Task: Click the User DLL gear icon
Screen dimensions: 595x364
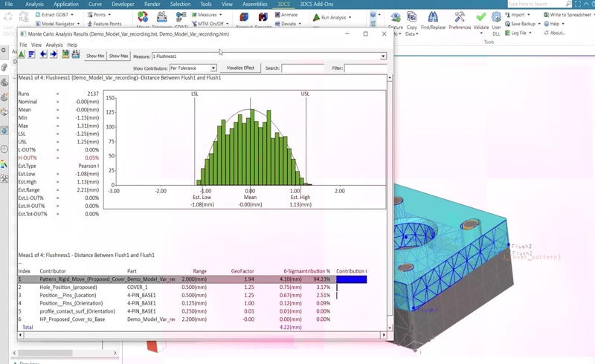Action: [496, 17]
